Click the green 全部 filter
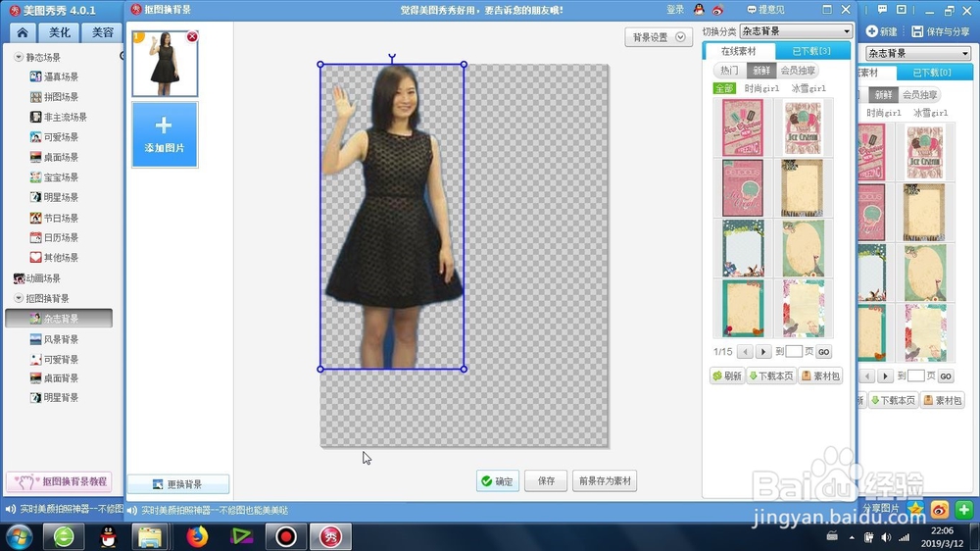980x551 pixels. pos(724,88)
